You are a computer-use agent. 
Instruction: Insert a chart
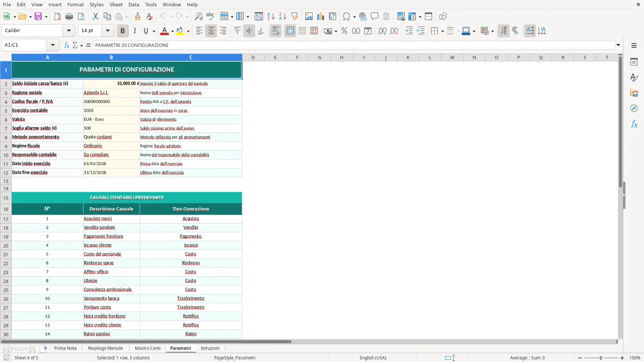[x=321, y=17]
